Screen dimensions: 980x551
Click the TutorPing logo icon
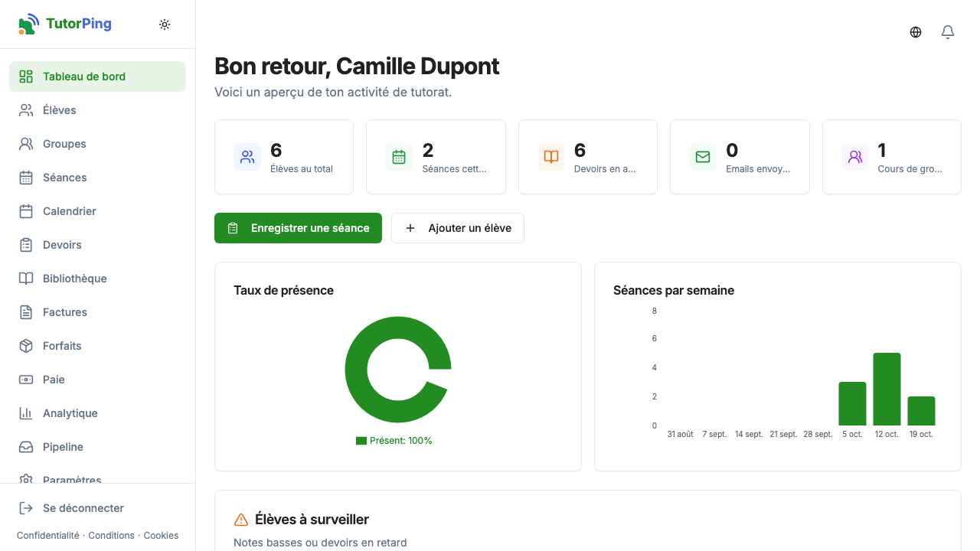(28, 24)
